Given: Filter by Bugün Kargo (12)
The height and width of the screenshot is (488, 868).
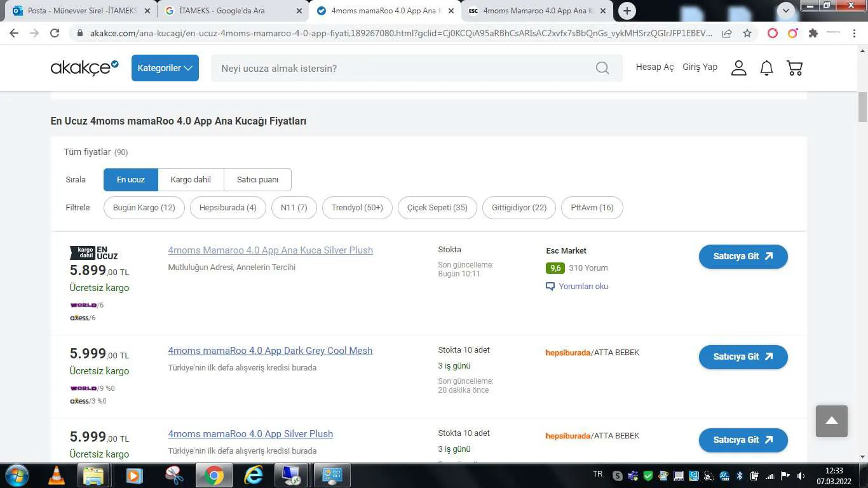Looking at the screenshot, I should tap(144, 208).
